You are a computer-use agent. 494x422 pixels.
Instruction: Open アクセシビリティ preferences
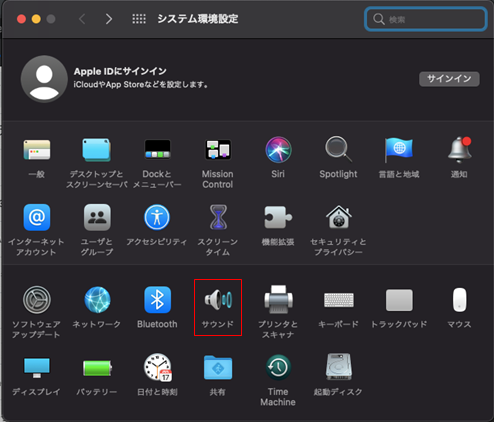pyautogui.click(x=157, y=217)
